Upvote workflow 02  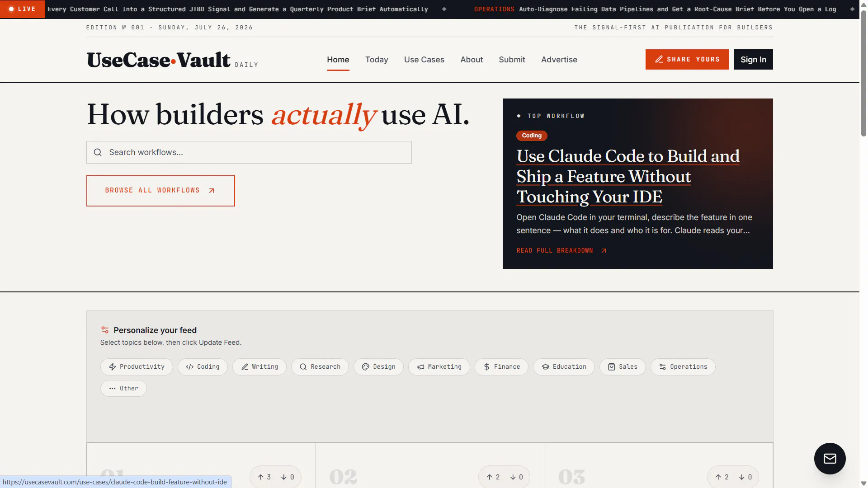[493, 477]
